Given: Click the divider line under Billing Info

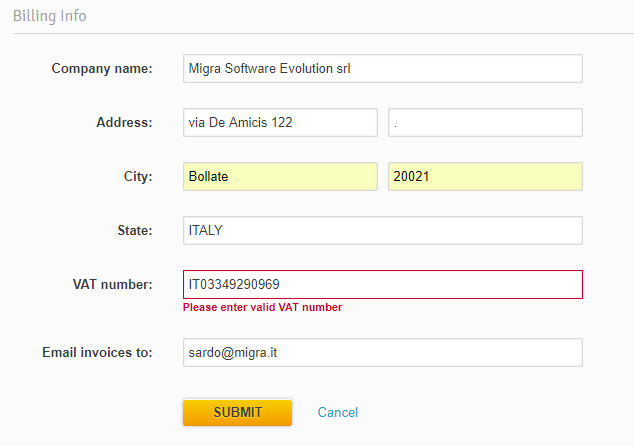Looking at the screenshot, I should (x=323, y=34).
